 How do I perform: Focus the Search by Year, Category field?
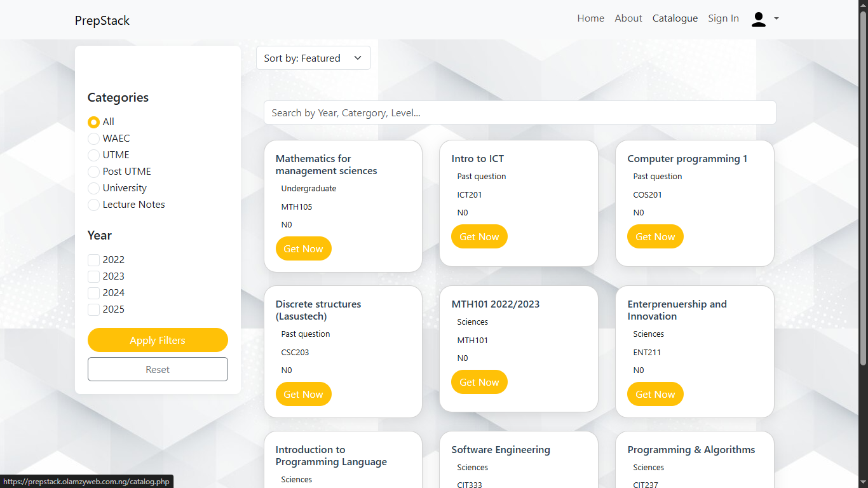520,112
